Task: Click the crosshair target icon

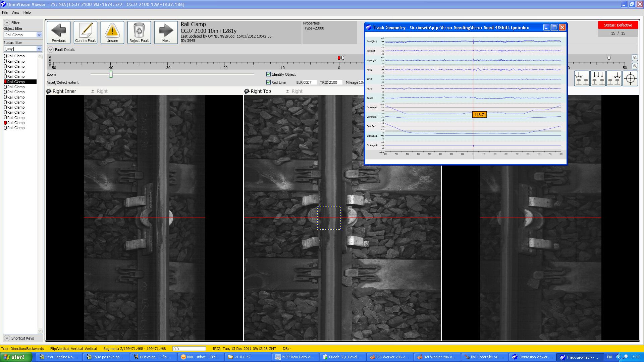Action: [x=630, y=79]
